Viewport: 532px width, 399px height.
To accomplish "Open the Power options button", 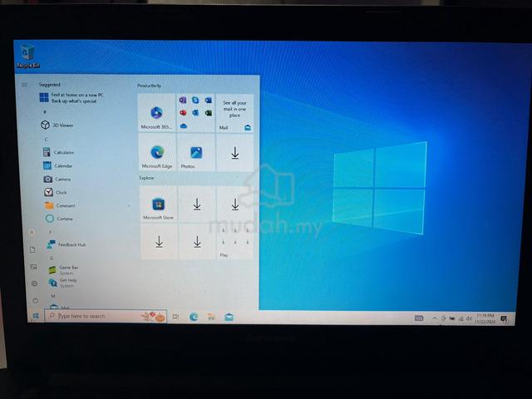I will tap(35, 300).
